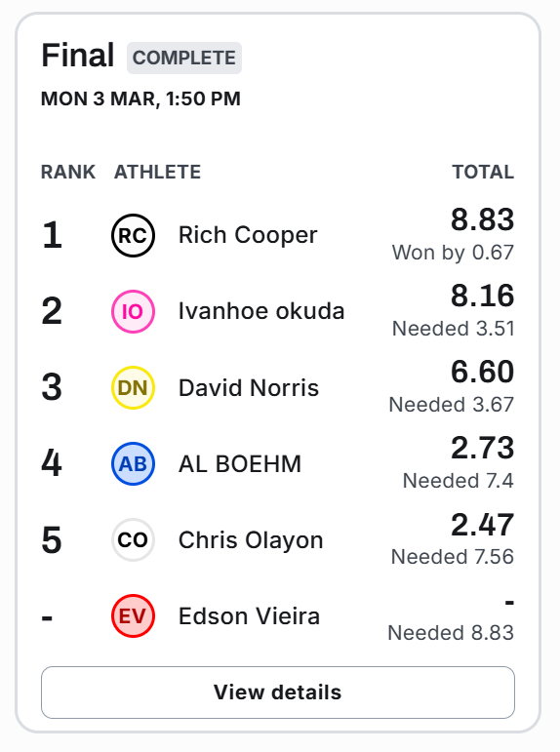
Task: Click the TOTAL column header
Action: (483, 172)
